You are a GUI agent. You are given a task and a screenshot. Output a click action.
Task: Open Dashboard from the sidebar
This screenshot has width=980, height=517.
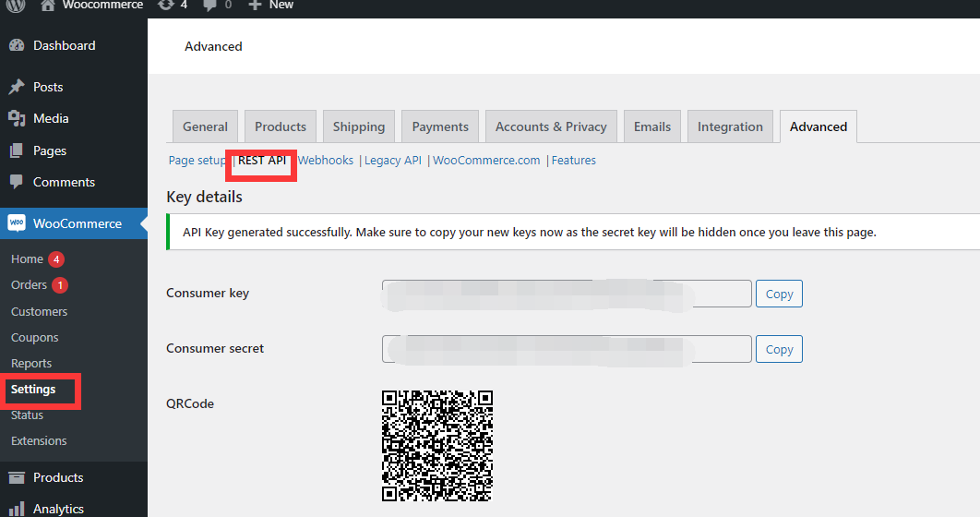(x=64, y=45)
